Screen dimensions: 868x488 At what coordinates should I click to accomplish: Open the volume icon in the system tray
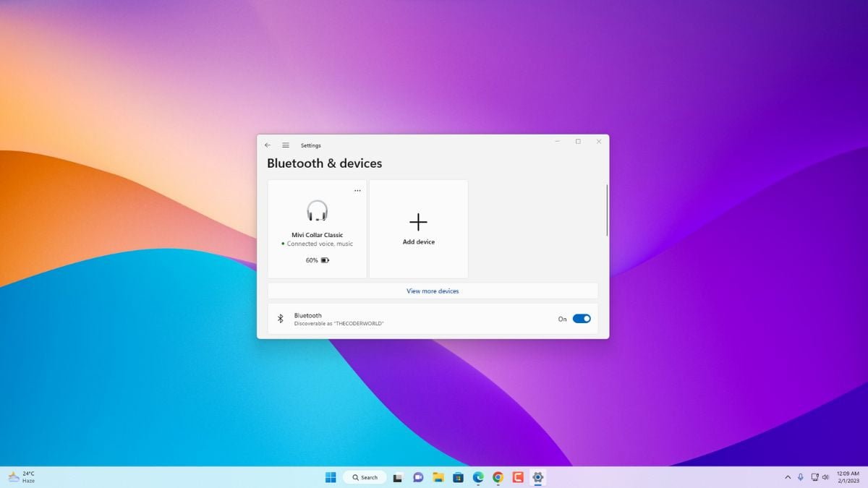[x=825, y=477]
